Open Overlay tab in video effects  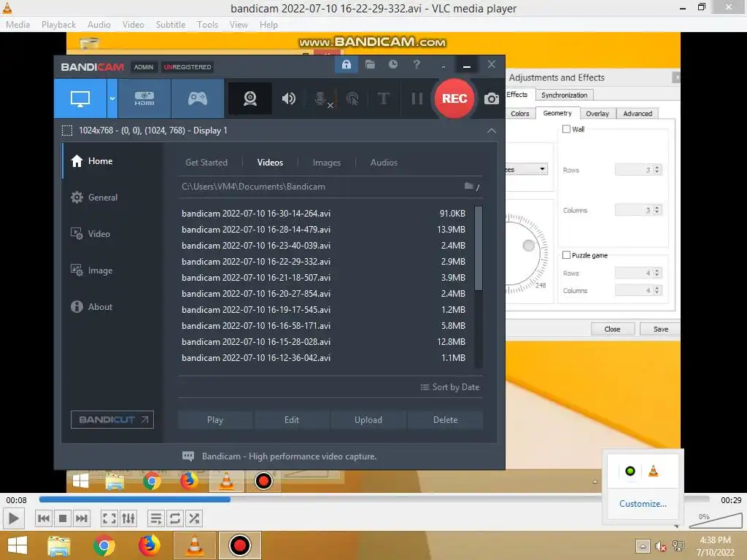[x=597, y=113]
